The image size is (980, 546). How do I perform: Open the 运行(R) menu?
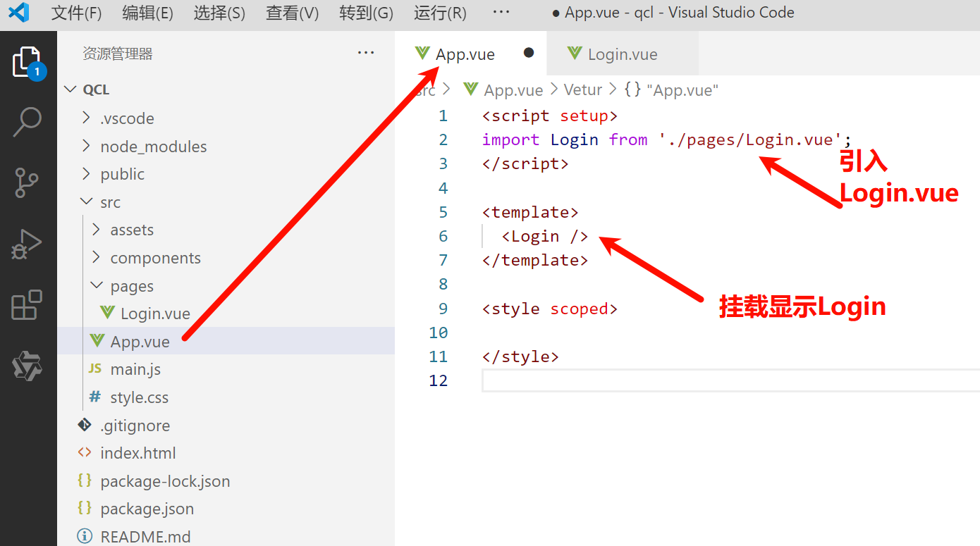(440, 13)
